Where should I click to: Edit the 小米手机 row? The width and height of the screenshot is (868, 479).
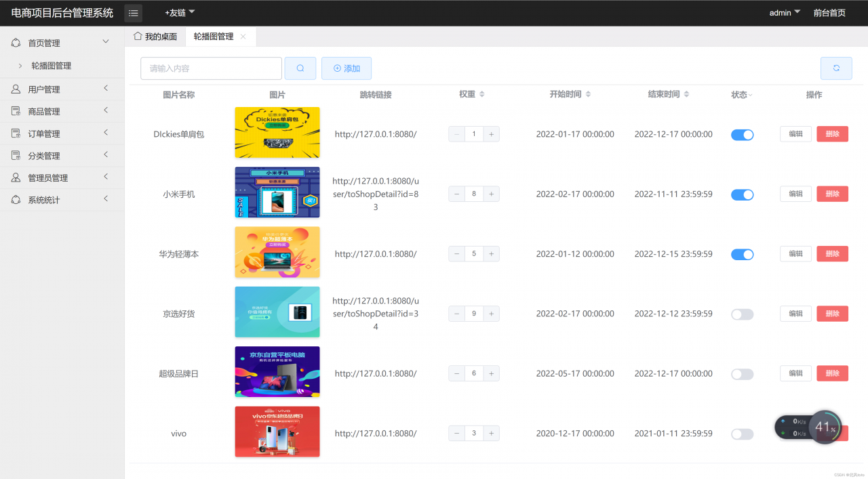[x=795, y=194]
